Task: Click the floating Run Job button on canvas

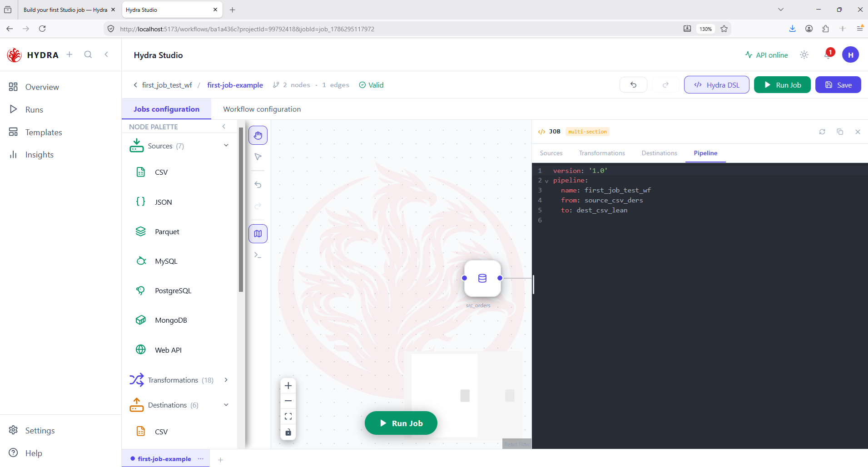Action: coord(401,423)
